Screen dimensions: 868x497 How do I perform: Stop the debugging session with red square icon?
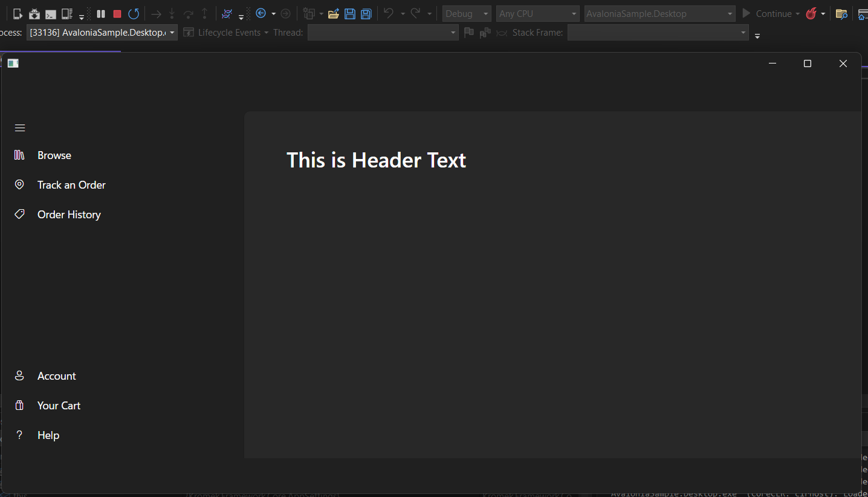[116, 13]
